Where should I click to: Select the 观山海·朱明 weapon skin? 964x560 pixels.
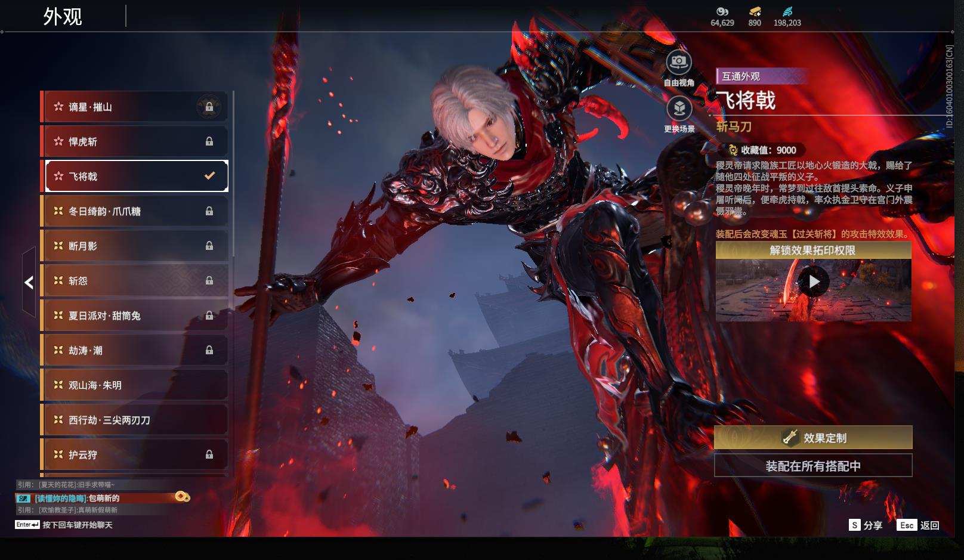135,385
